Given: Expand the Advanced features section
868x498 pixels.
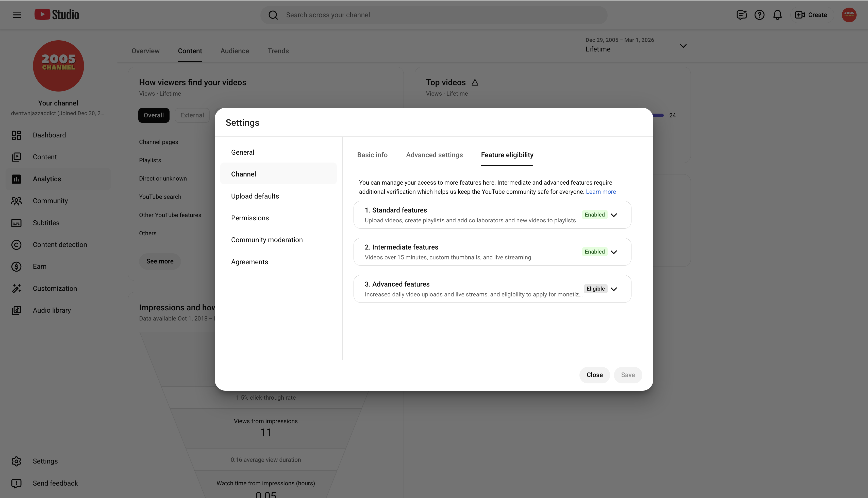Looking at the screenshot, I should pos(614,289).
